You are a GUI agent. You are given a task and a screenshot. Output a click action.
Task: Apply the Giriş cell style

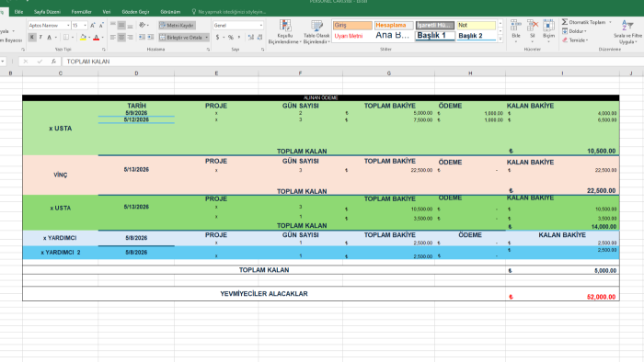[x=352, y=26]
